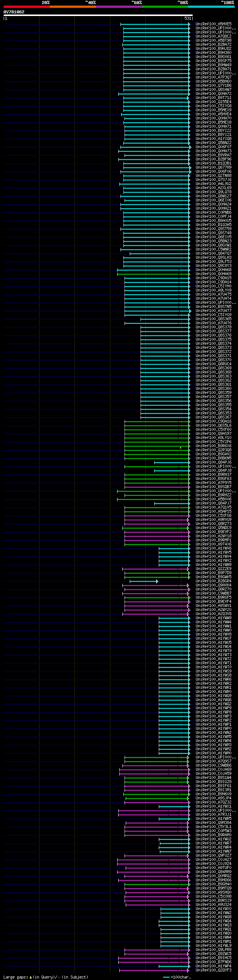Viewport: 238px width, 980px height.
Task: Click the cyan alignment bar for UniRef100_A1YWP4
Action: [x=174, y=966]
